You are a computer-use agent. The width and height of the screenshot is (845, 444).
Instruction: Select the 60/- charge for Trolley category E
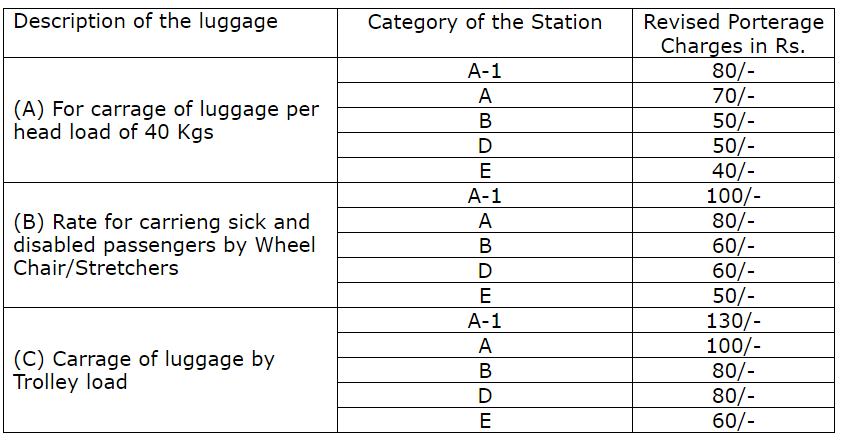733,421
